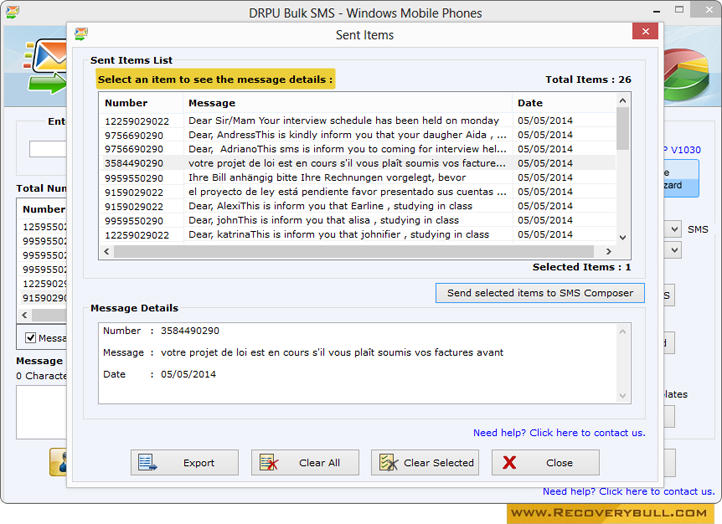Click the red X Close button
The width and height of the screenshot is (722, 524).
point(546,462)
